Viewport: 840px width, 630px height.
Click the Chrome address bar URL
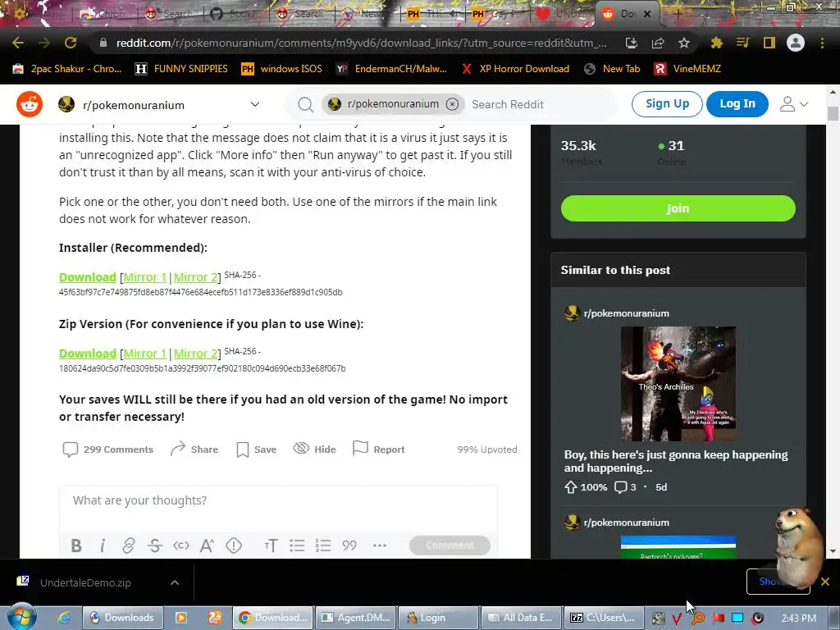point(361,43)
